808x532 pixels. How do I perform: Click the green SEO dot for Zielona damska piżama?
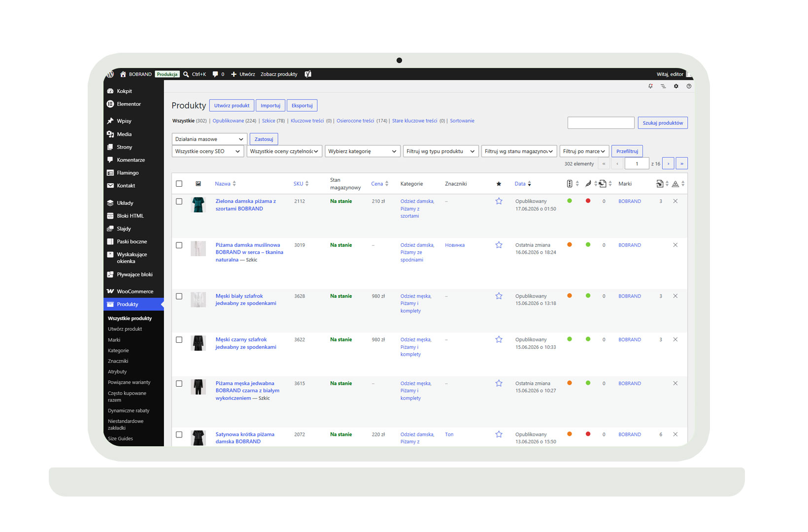click(570, 201)
